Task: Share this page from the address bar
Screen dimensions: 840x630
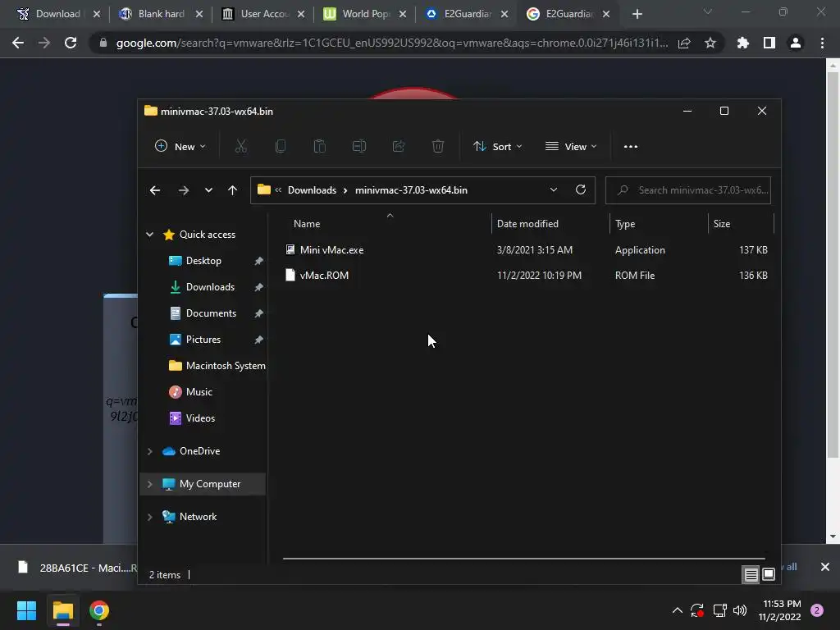Action: click(684, 43)
